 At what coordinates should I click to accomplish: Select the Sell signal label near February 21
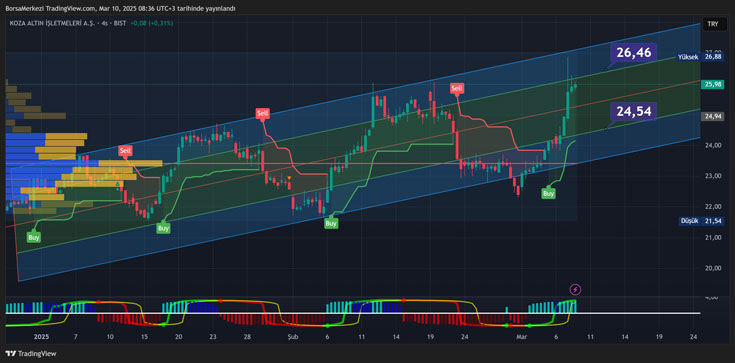tap(457, 88)
